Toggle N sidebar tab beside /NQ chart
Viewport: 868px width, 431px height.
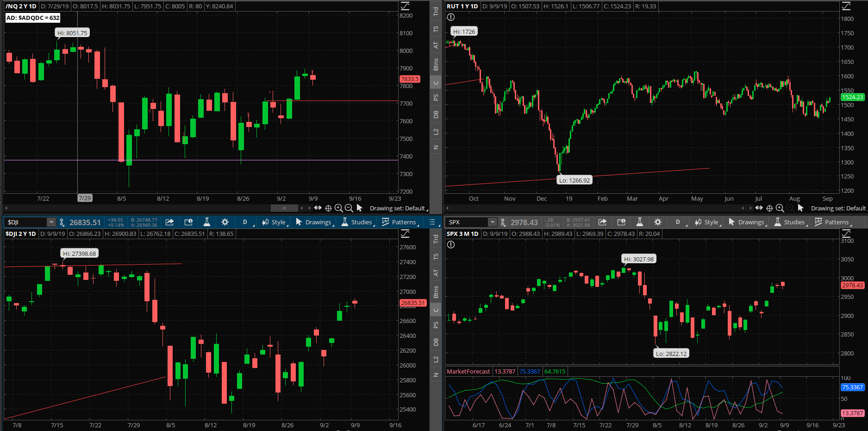(x=436, y=148)
